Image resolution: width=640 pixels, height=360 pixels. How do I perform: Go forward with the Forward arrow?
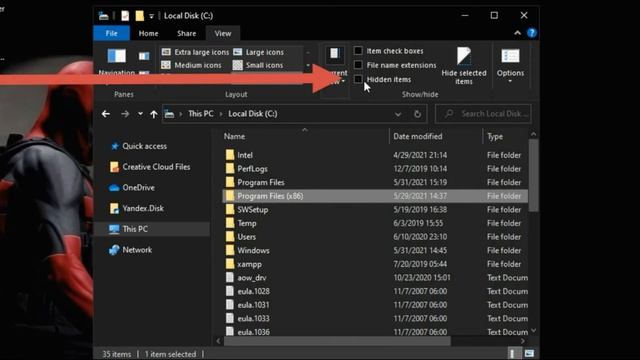click(125, 114)
